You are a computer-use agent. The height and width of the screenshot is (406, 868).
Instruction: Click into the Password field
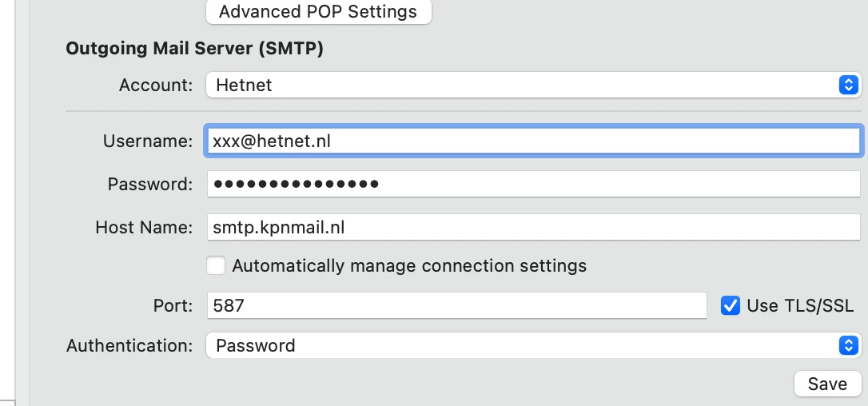pos(533,185)
